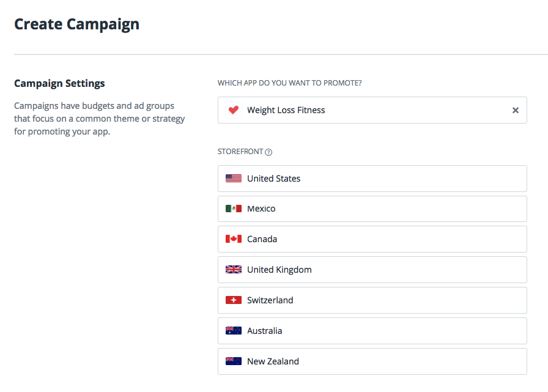Image resolution: width=548 pixels, height=392 pixels.
Task: Click the Canada flag icon
Action: 233,239
